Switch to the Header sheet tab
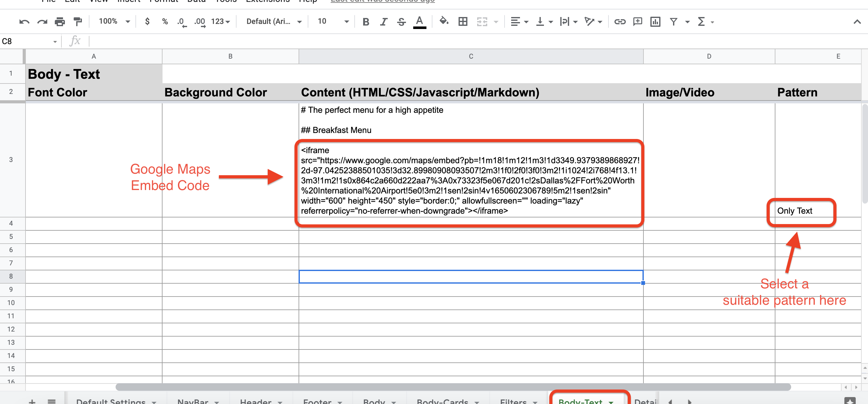 pos(255,401)
